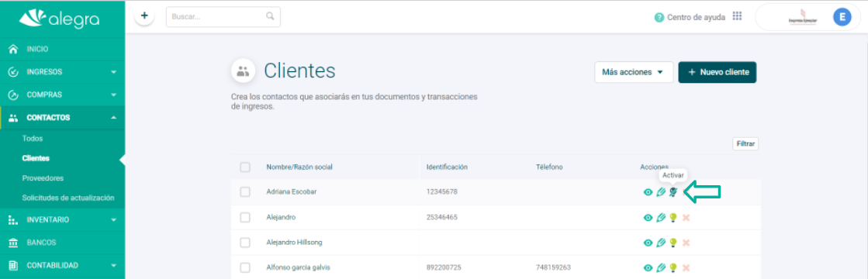Expand the Ingresos menu arrow

point(113,72)
